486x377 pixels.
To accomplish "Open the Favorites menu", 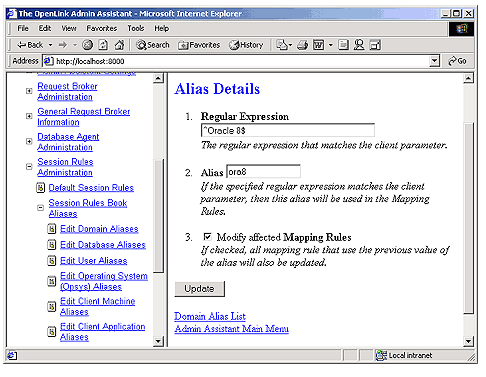I will click(102, 28).
